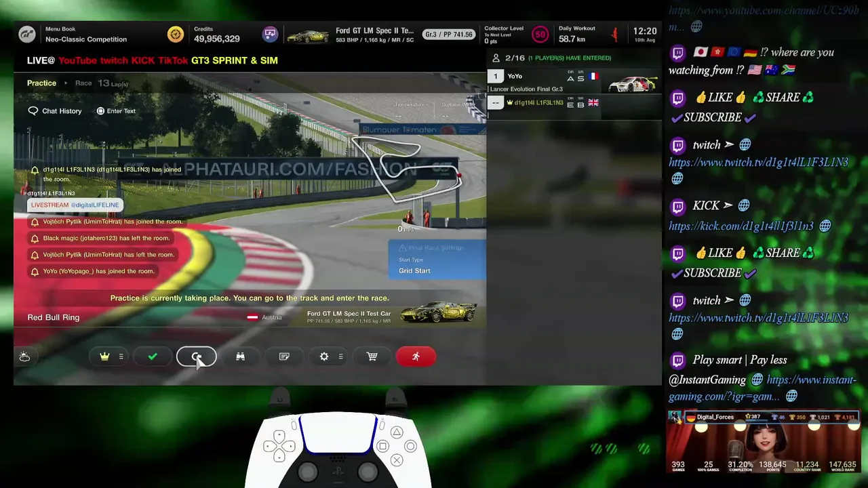Click the red exit room button
This screenshot has width=868, height=488.
coord(416,357)
